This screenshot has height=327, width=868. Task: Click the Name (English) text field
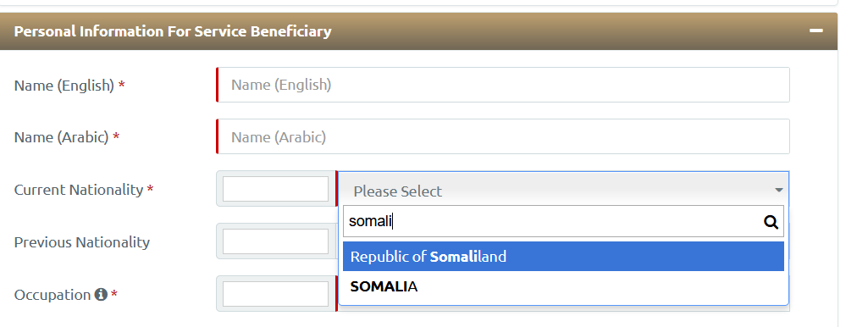tap(503, 85)
